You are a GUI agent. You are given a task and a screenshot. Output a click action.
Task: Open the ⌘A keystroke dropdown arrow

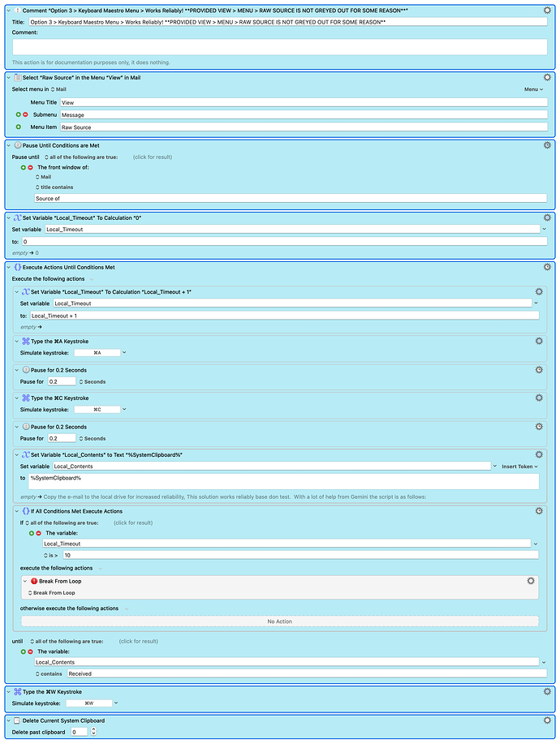[124, 353]
